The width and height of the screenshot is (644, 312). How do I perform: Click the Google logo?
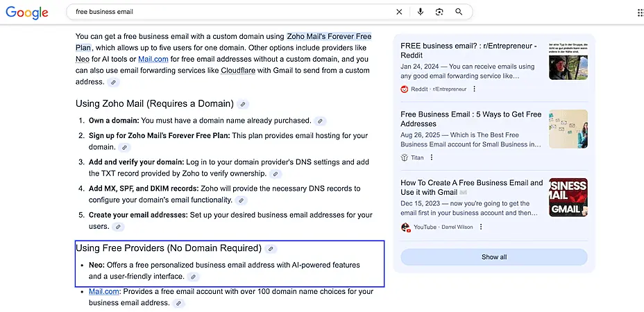tap(27, 12)
